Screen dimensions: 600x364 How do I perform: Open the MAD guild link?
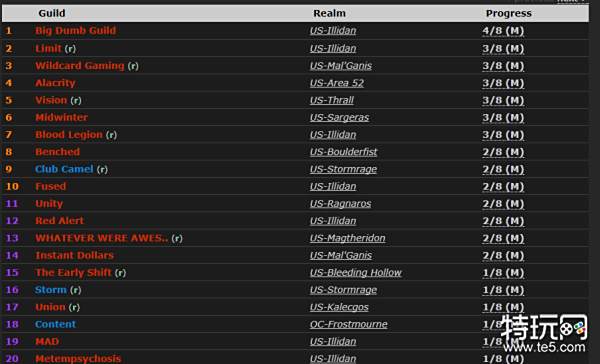(47, 341)
